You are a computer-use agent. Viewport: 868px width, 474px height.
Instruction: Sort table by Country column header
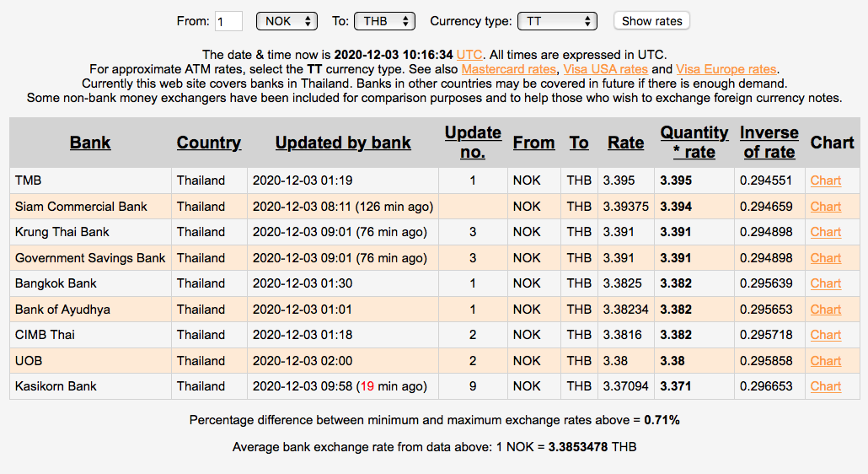[x=209, y=143]
